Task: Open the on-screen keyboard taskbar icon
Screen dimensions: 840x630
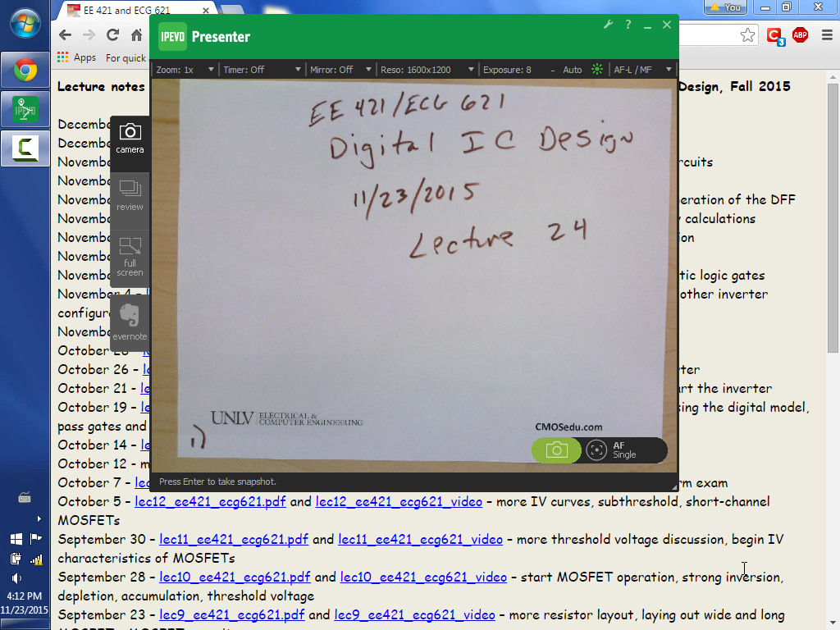Action: (x=25, y=498)
